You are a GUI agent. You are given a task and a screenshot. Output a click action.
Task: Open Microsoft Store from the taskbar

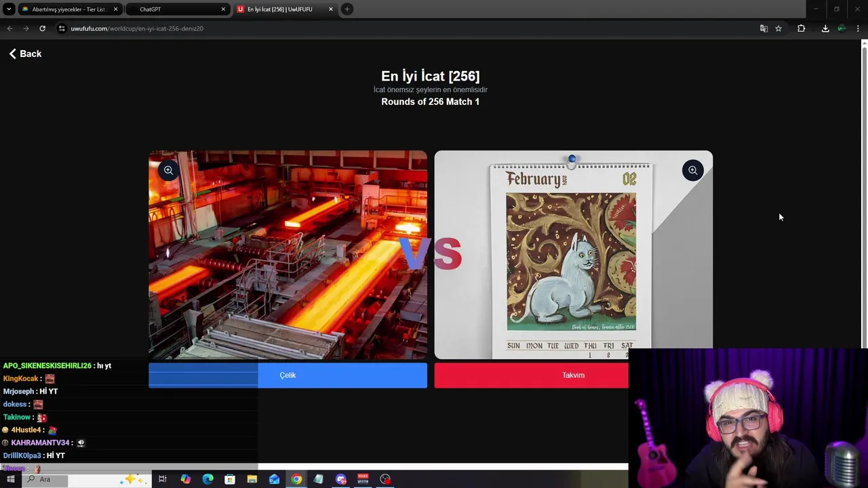click(x=230, y=479)
